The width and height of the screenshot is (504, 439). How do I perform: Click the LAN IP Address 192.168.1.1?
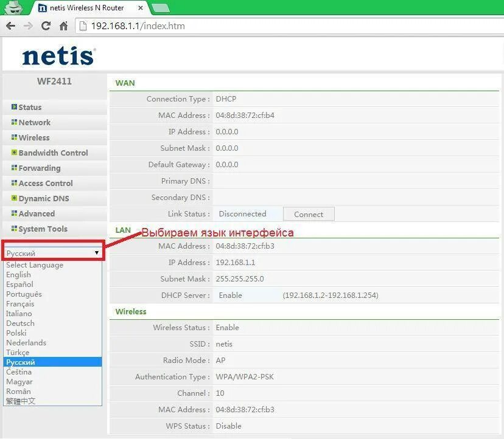tap(236, 263)
